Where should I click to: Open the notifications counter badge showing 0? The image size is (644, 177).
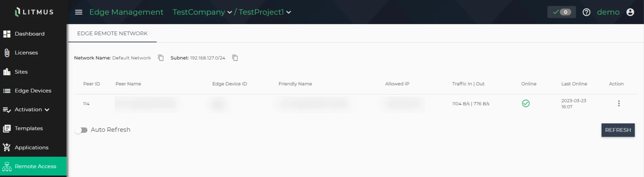point(562,12)
